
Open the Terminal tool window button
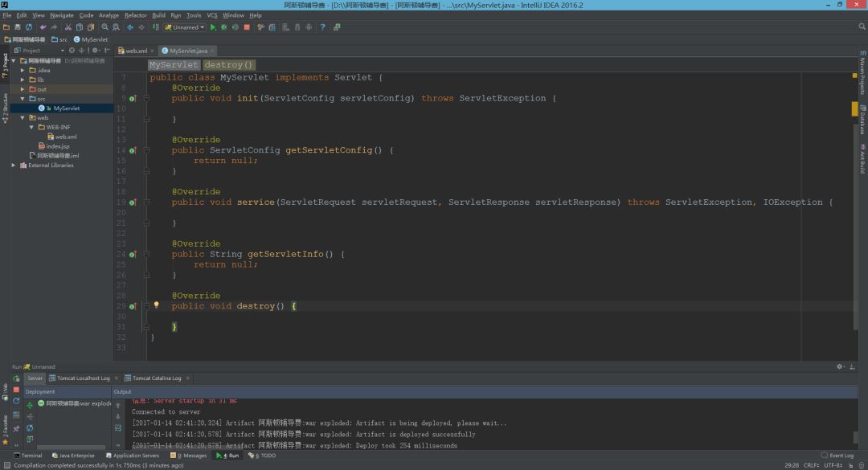point(27,456)
